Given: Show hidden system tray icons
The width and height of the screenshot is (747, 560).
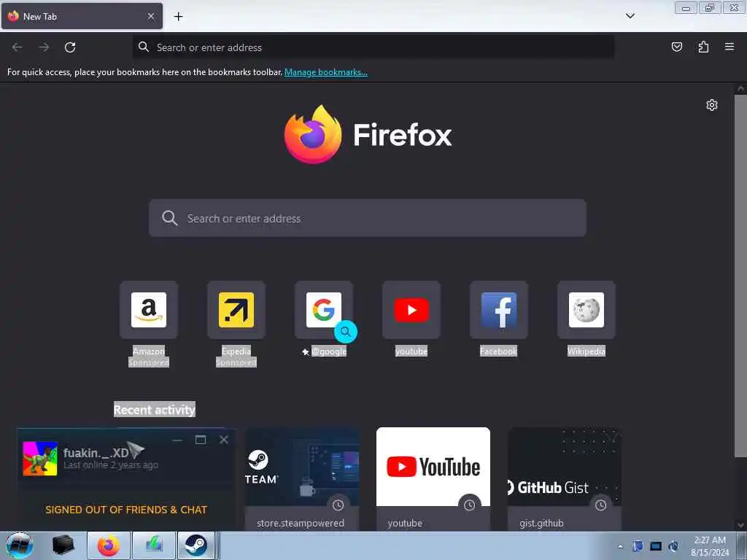Looking at the screenshot, I should (x=620, y=546).
